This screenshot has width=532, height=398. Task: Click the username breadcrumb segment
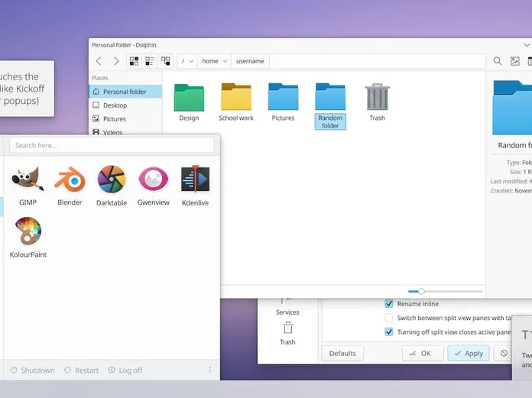point(250,61)
